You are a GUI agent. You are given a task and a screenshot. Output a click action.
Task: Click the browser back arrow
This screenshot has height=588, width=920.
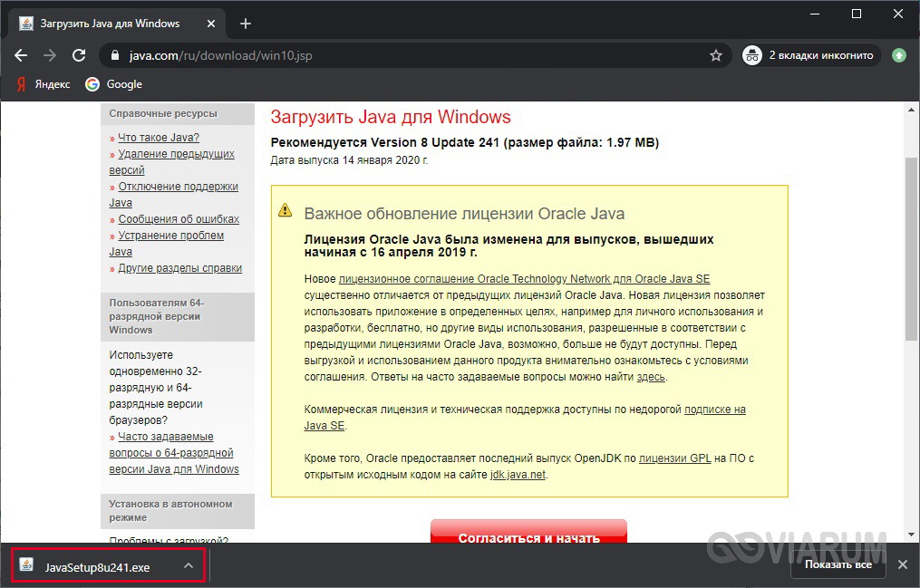coord(21,55)
